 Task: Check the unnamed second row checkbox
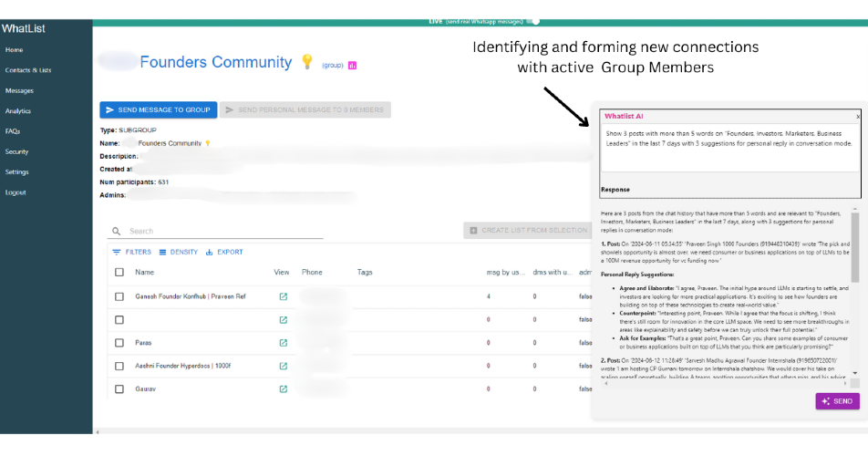[119, 320]
